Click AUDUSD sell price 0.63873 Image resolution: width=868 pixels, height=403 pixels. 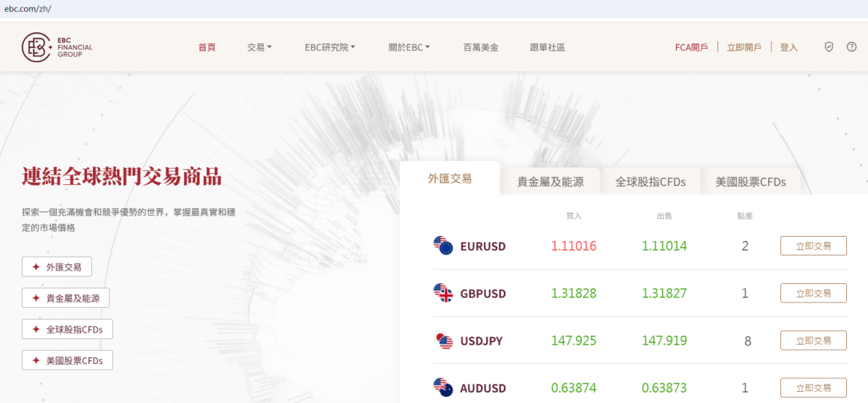pos(664,388)
